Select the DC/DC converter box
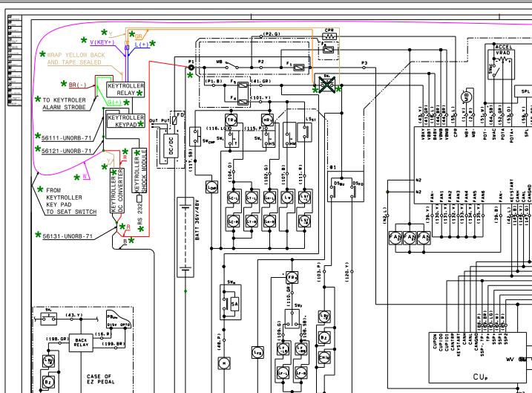 [171, 146]
